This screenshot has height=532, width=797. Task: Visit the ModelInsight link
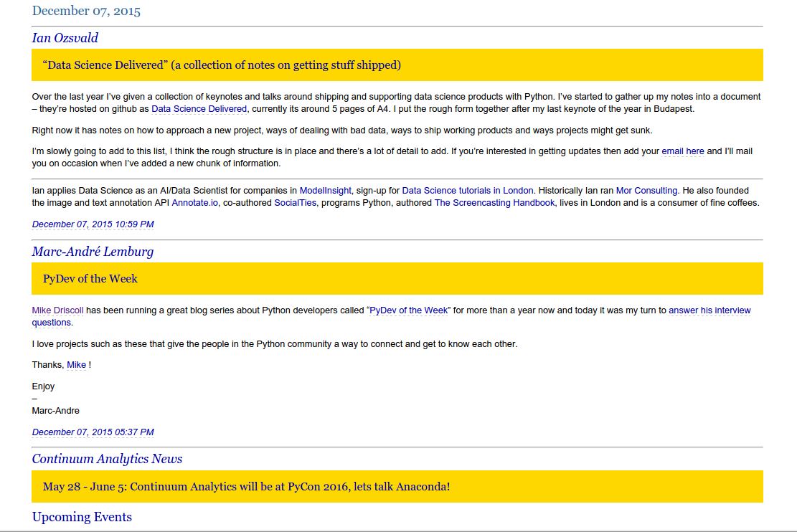pyautogui.click(x=325, y=191)
